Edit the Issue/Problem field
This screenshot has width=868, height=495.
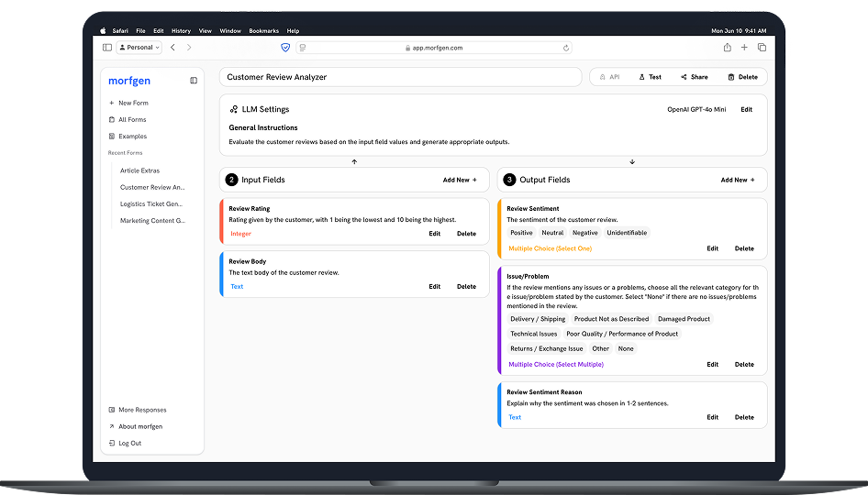tap(712, 365)
